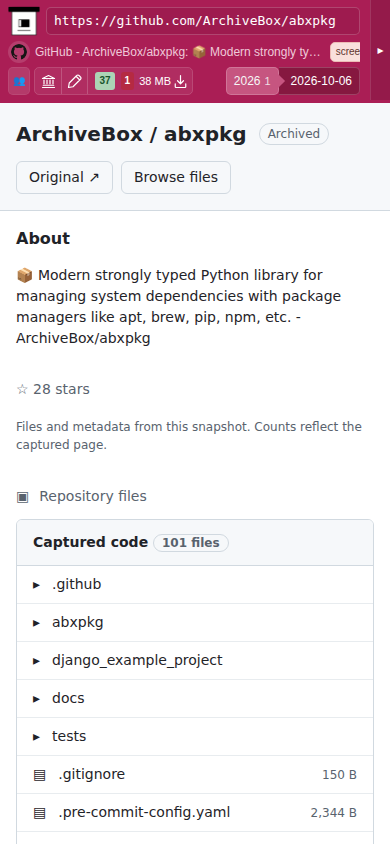Click the About heading

[43, 238]
